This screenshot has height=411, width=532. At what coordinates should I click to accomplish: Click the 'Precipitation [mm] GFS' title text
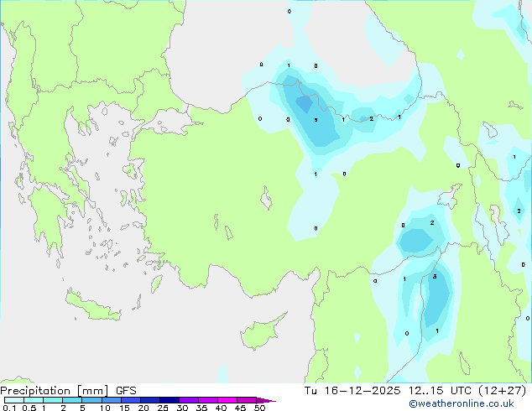click(x=68, y=391)
